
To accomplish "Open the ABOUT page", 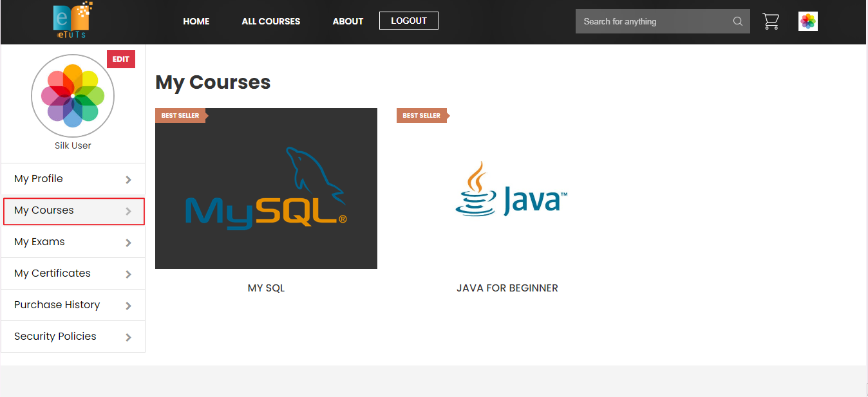I will (348, 21).
